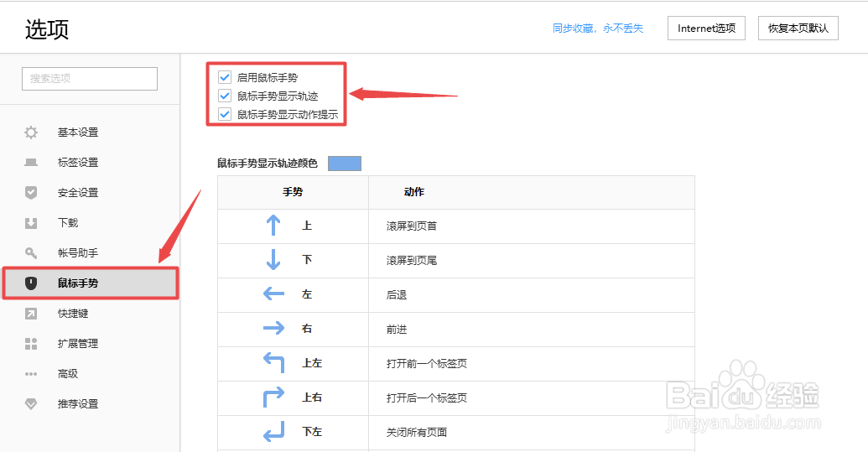Viewport: 868px width, 452px height.
Task: Click the 鼠标手势显示轨迹颜色 label
Action: (x=268, y=164)
